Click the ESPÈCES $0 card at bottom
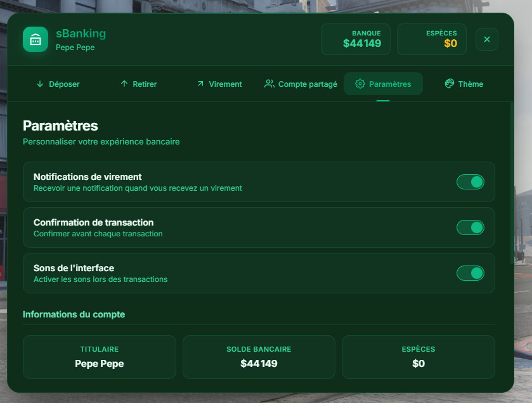The image size is (532, 403). click(418, 357)
